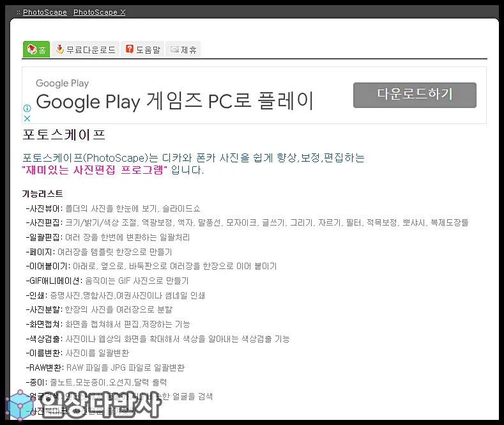The height and width of the screenshot is (425, 504).
Task: Click the -화면캡쳐 feature line
Action: [108, 324]
